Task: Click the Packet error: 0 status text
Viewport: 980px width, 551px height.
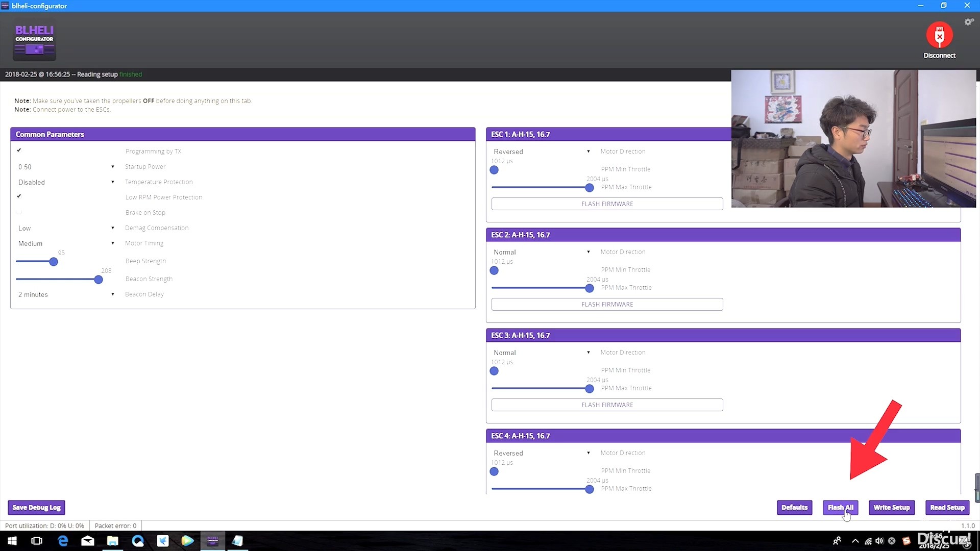Action: point(115,525)
